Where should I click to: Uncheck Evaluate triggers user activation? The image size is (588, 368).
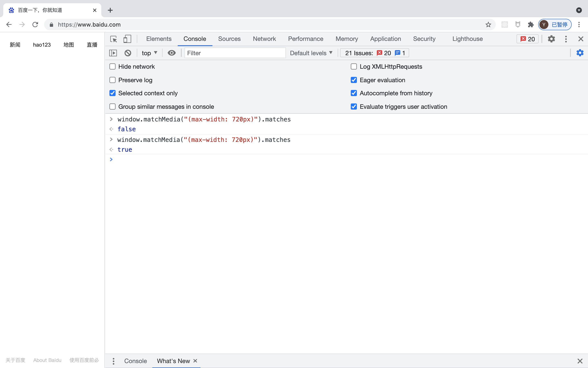tap(354, 107)
